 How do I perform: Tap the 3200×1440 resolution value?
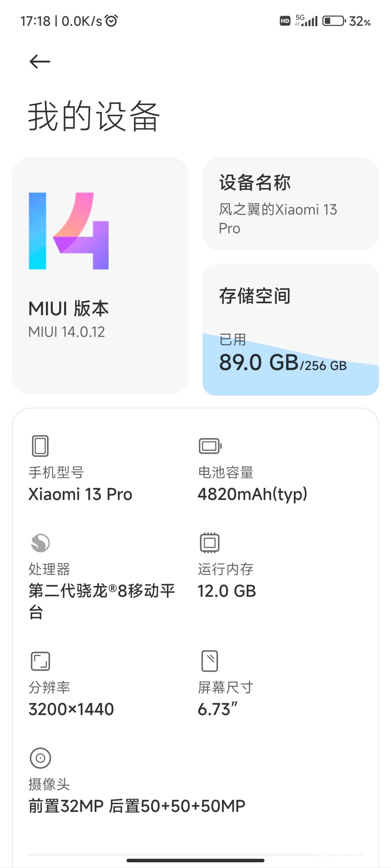(71, 709)
